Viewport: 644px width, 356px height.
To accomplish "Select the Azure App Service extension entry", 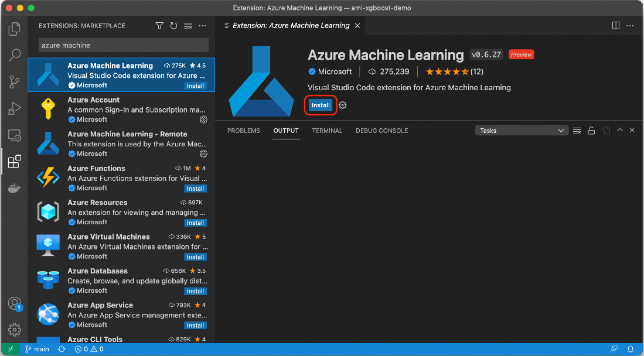I will coord(121,315).
